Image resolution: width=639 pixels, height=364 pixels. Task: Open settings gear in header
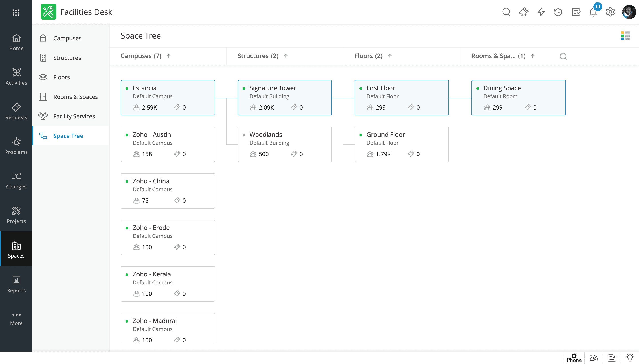tap(610, 12)
